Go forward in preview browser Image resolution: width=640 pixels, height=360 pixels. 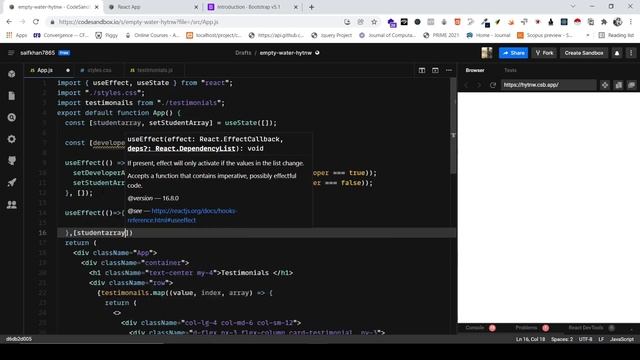pos(479,85)
